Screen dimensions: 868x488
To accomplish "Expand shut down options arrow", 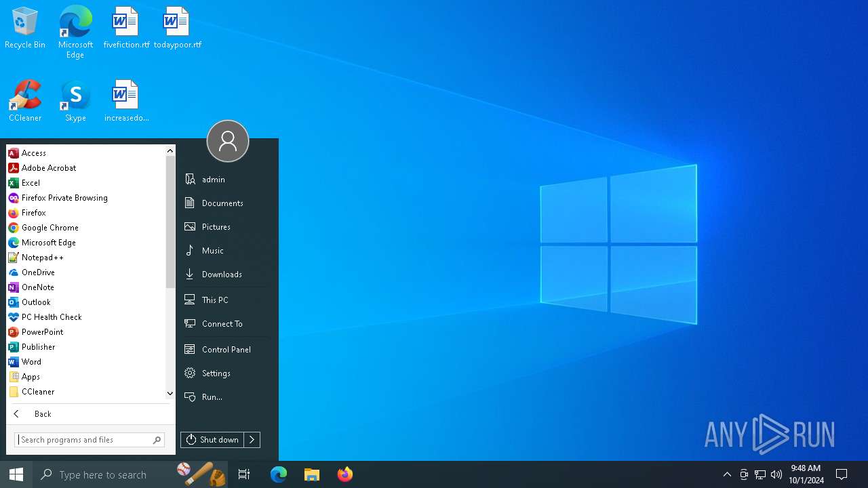I will point(252,440).
